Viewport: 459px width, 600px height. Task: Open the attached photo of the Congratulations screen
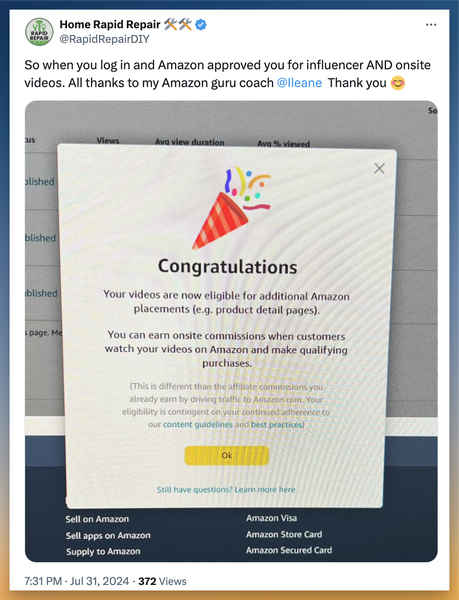[231, 331]
